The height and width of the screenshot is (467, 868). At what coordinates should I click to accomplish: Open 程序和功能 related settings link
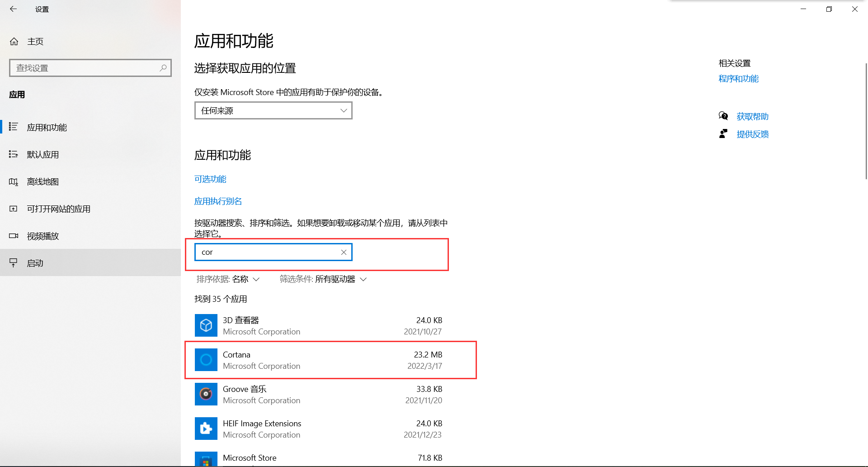[739, 79]
